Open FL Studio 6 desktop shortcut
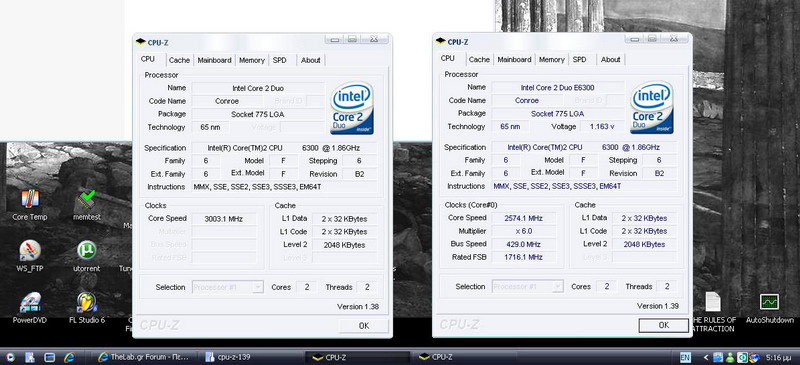This screenshot has height=365, width=800. point(87,308)
